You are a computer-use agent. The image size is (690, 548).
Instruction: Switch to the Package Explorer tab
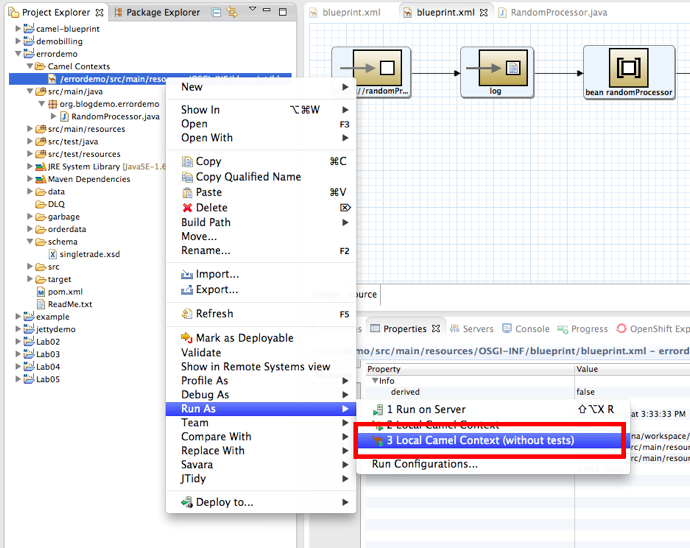point(158,12)
